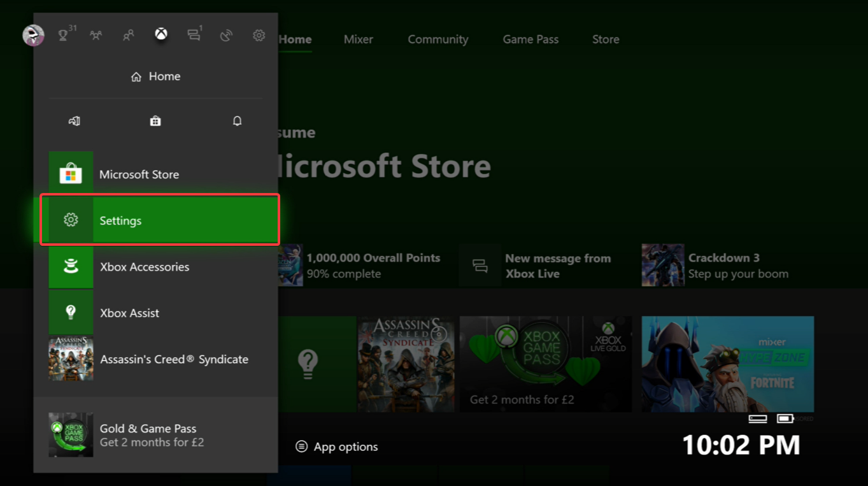Viewport: 868px width, 486px height.
Task: Click the 'Microsoft Store' dashboard heading
Action: point(384,167)
